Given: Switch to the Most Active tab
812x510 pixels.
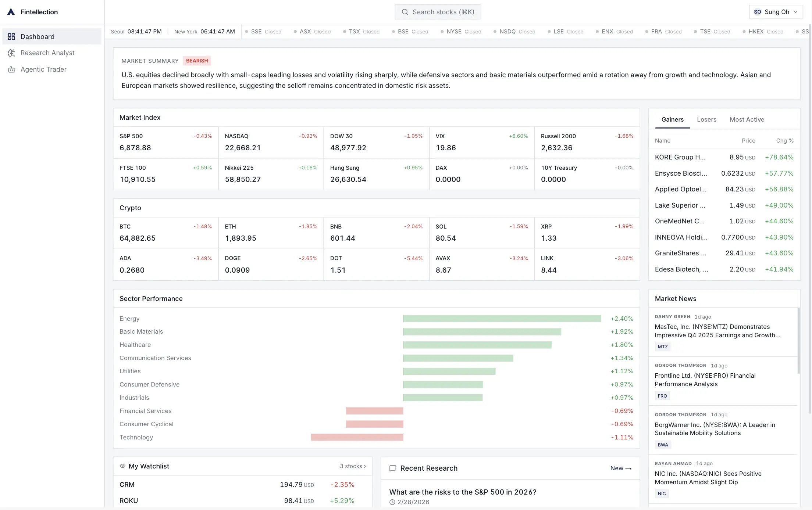Looking at the screenshot, I should pyautogui.click(x=747, y=119).
